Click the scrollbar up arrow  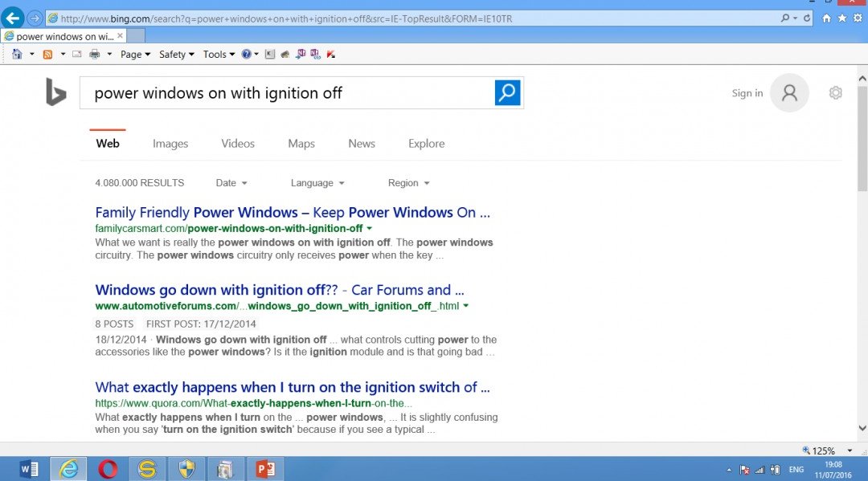(x=862, y=79)
